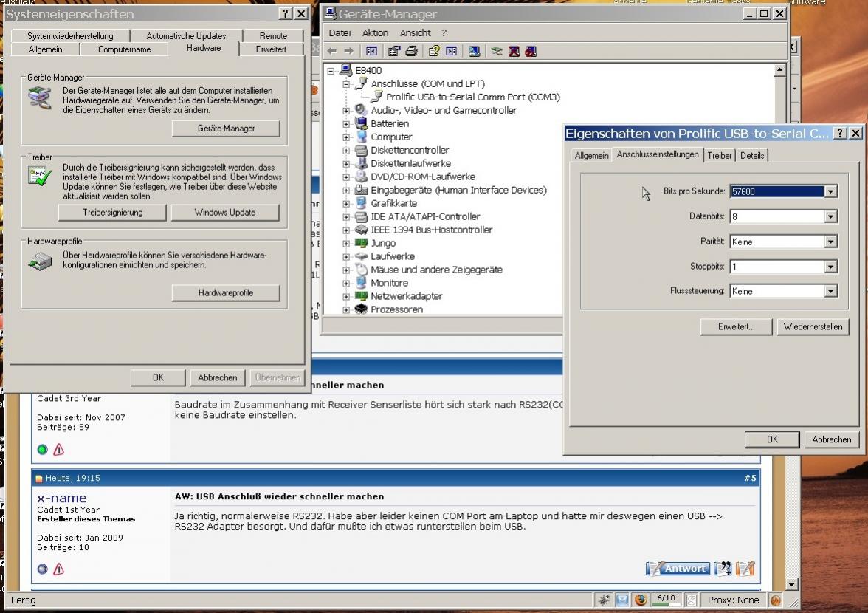Click the question mark help button in Systemeigenschaften
868x613 pixels.
285,14
